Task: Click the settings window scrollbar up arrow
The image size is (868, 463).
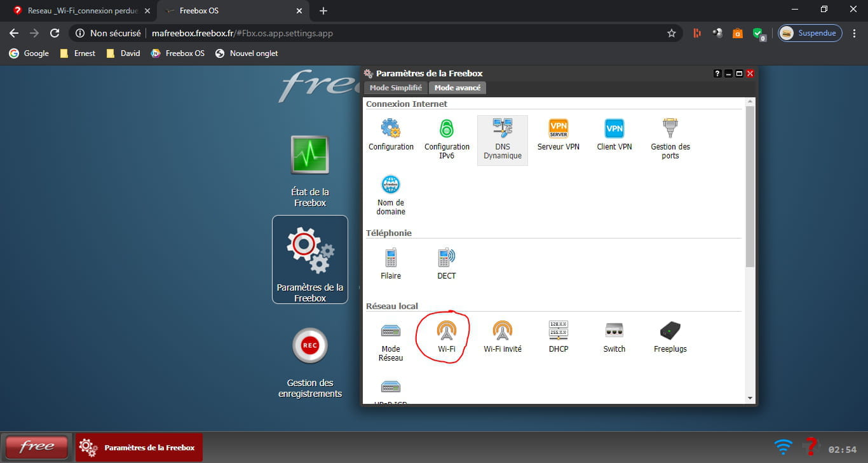Action: (x=750, y=102)
